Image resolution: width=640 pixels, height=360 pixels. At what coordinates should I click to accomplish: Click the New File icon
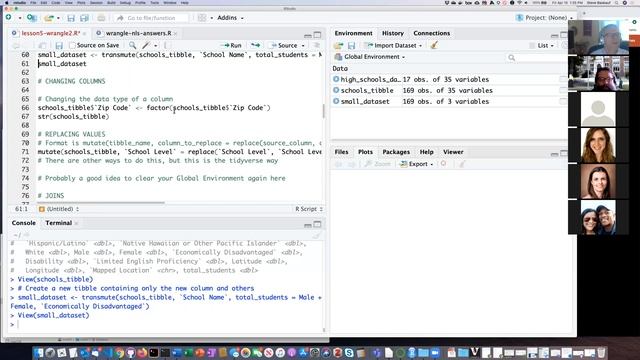9,18
